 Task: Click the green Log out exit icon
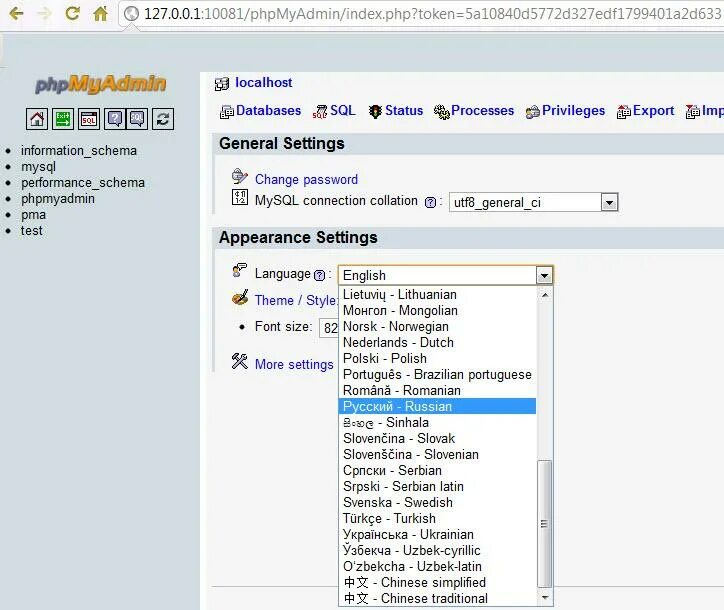click(x=63, y=119)
